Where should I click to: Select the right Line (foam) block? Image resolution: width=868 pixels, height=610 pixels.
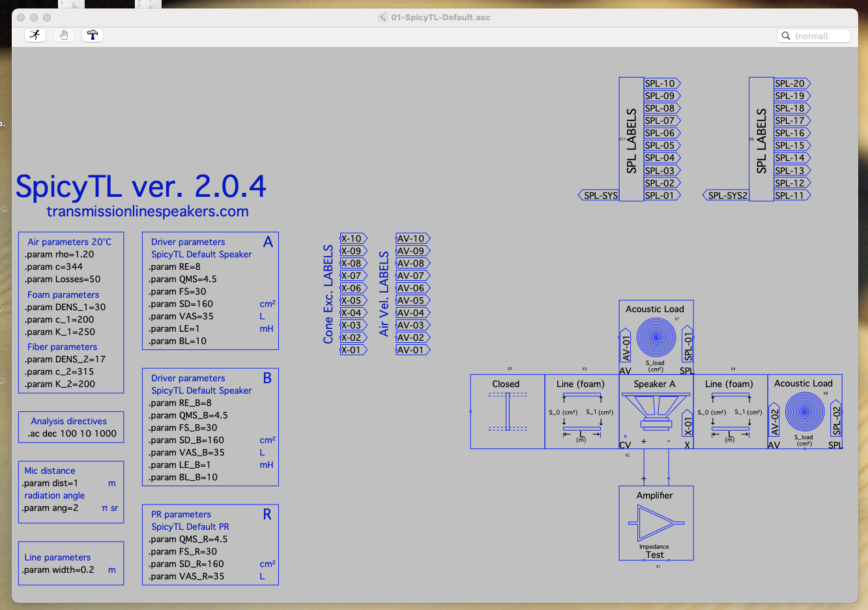[731, 412]
